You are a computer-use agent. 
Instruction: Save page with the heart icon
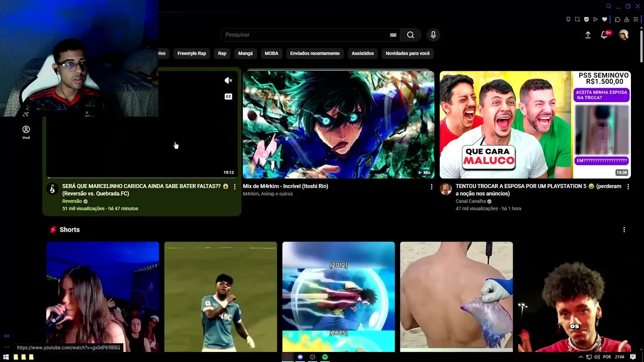[604, 20]
